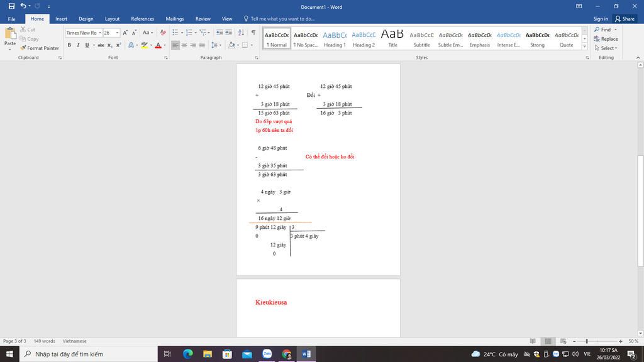Click zoom in plus icon

coord(621,341)
